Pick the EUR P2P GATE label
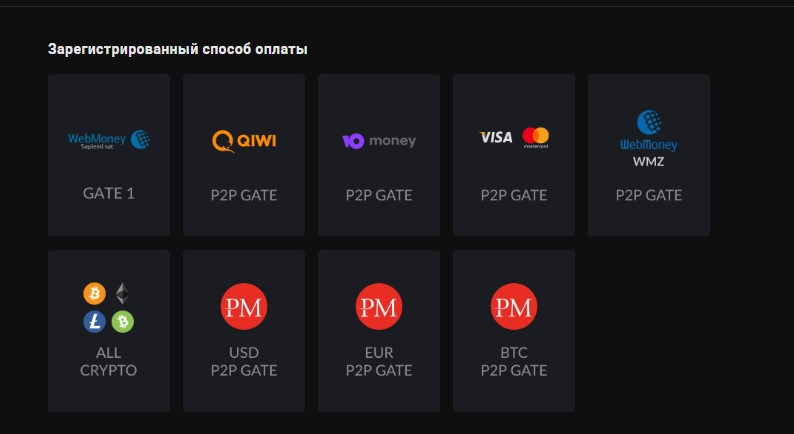The image size is (794, 434). pyautogui.click(x=379, y=362)
